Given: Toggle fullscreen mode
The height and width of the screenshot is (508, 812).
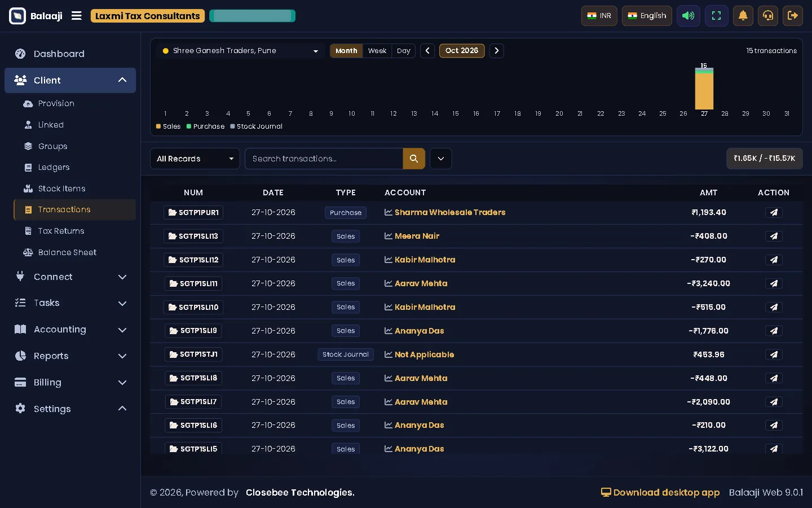Looking at the screenshot, I should click(716, 16).
